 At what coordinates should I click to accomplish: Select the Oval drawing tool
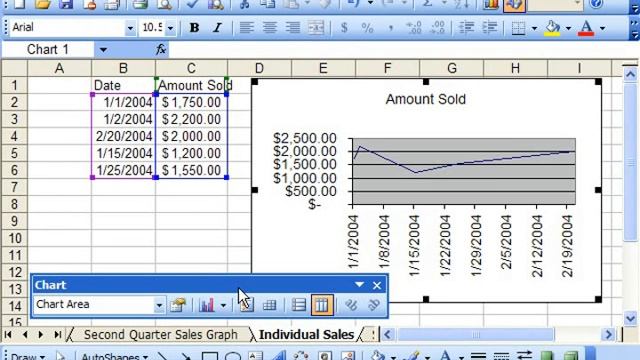(233, 355)
